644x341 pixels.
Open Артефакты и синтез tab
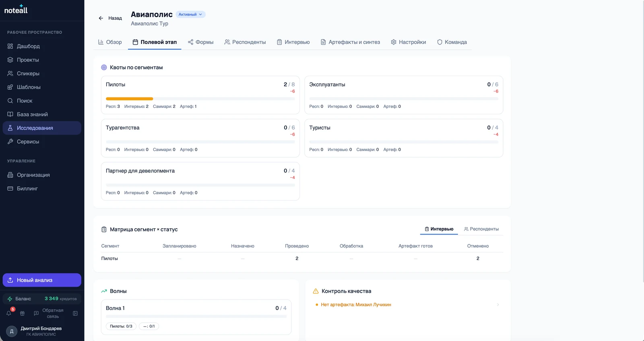(x=350, y=42)
